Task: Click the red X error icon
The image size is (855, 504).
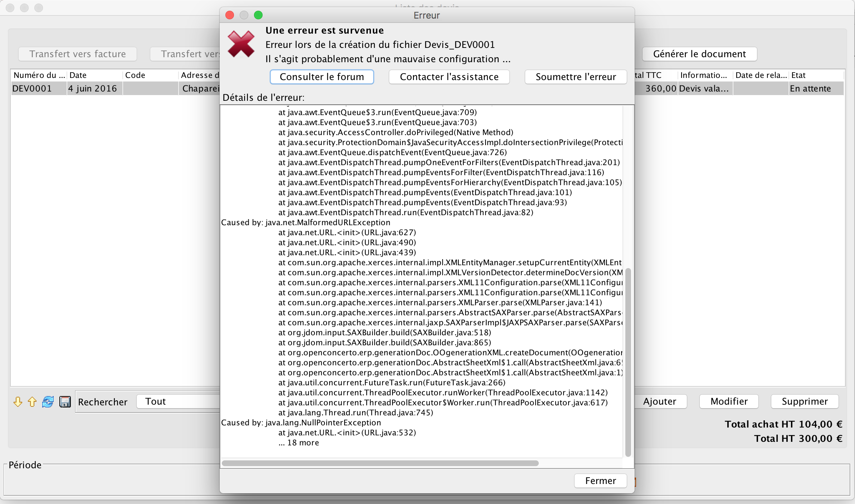Action: tap(241, 44)
